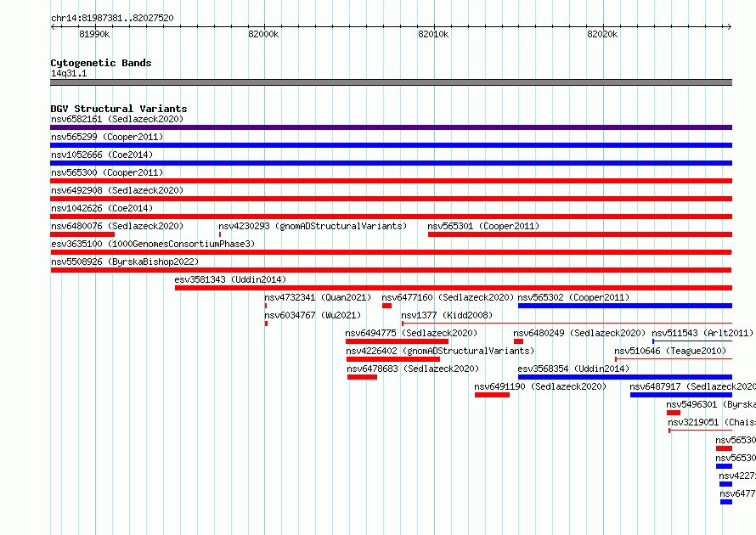Click the nsv6582161 (Sedlazeck2020) purple variant bar

click(391, 127)
